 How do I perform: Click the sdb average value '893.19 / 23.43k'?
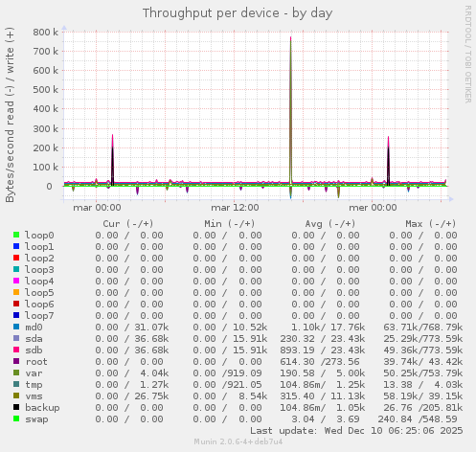(x=323, y=350)
